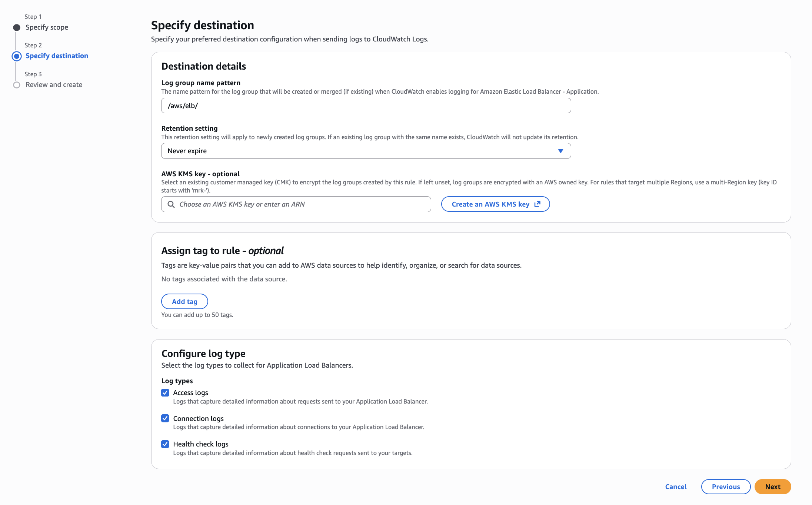Click the Access logs label text
The width and height of the screenshot is (812, 505).
[x=190, y=392]
